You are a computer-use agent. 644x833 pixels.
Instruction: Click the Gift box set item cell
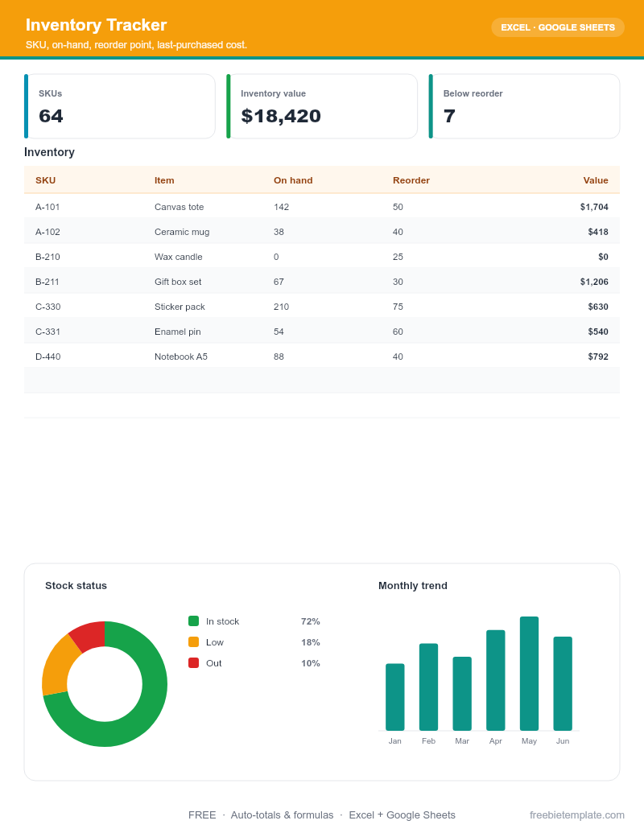pos(178,282)
